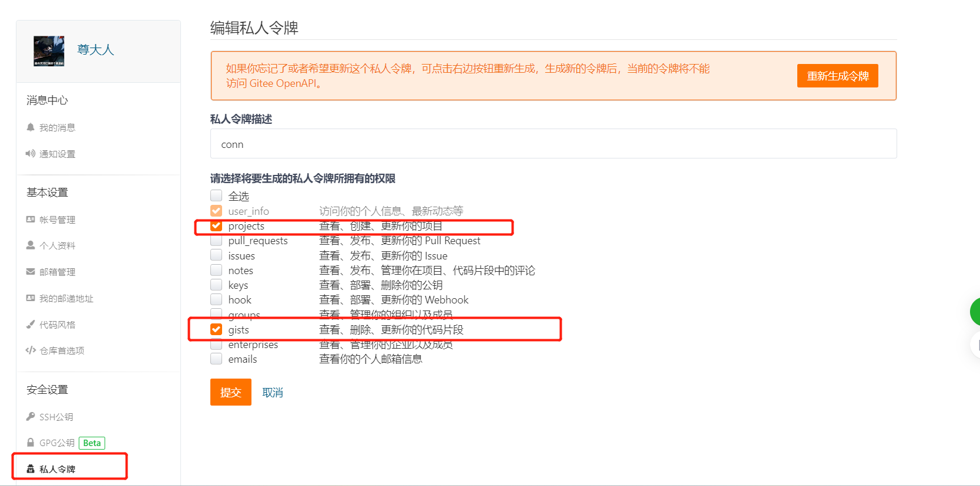Click the token description field containing conn

pyautogui.click(x=553, y=144)
